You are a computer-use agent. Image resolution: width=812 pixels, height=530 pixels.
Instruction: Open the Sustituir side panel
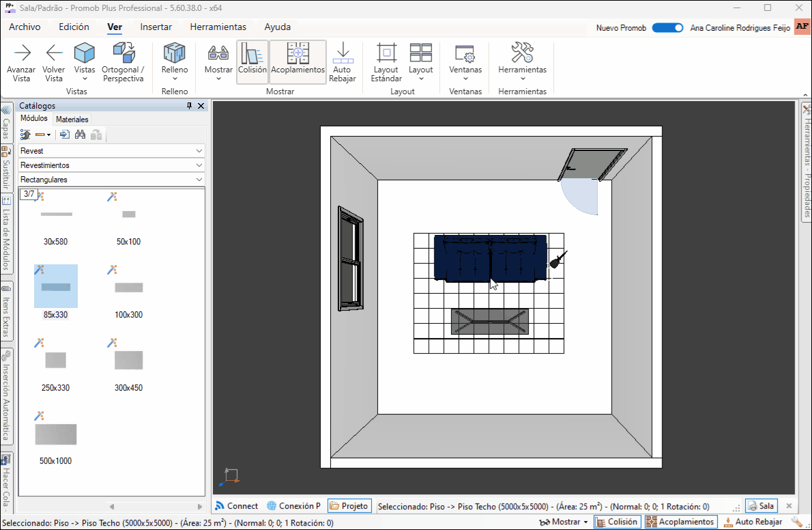(6, 168)
